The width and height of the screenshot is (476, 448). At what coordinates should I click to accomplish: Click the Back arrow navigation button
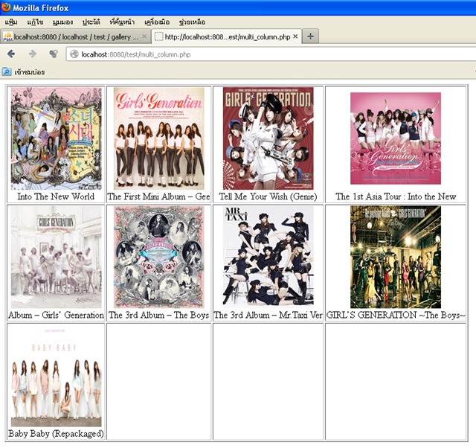(11, 54)
